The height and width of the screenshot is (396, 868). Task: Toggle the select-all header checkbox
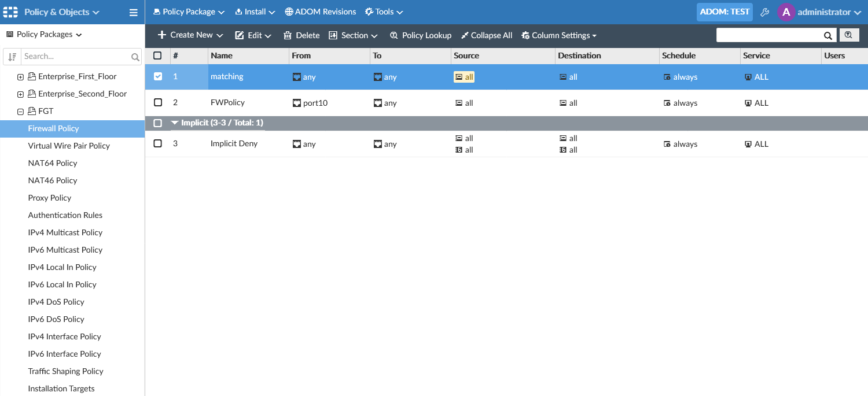point(157,55)
